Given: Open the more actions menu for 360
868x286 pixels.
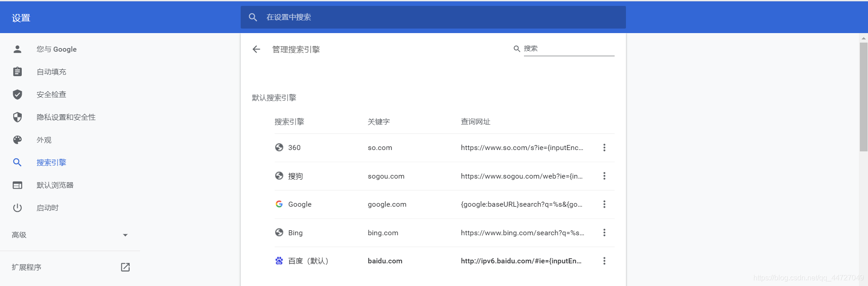Looking at the screenshot, I should [x=604, y=148].
